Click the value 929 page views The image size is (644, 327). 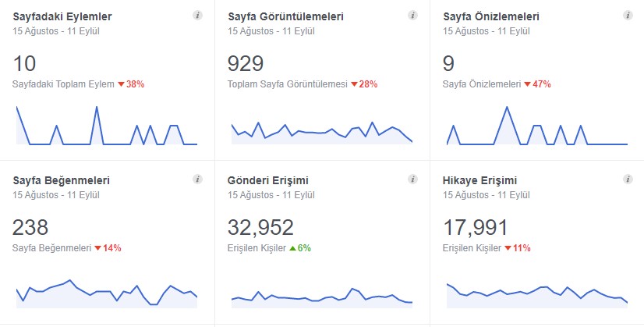(246, 64)
